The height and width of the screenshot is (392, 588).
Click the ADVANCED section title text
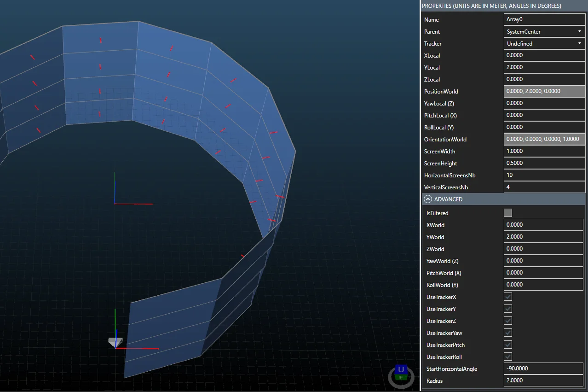click(x=448, y=199)
